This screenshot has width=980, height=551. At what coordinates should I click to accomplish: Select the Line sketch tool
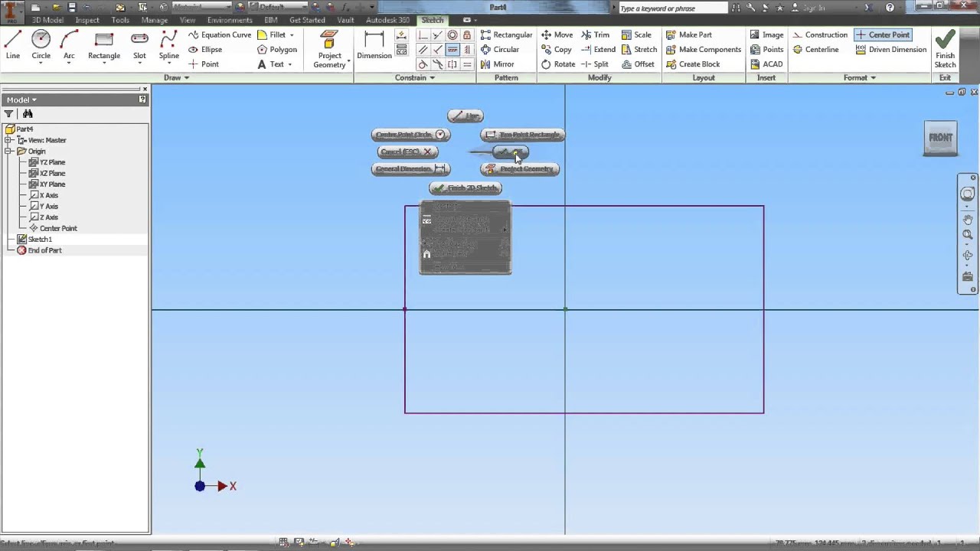pos(13,45)
